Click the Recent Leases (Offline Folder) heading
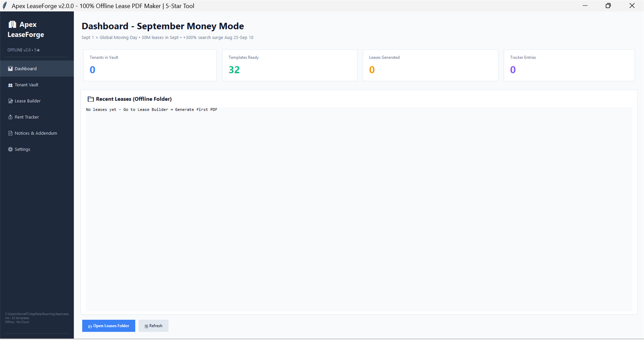 (x=133, y=99)
